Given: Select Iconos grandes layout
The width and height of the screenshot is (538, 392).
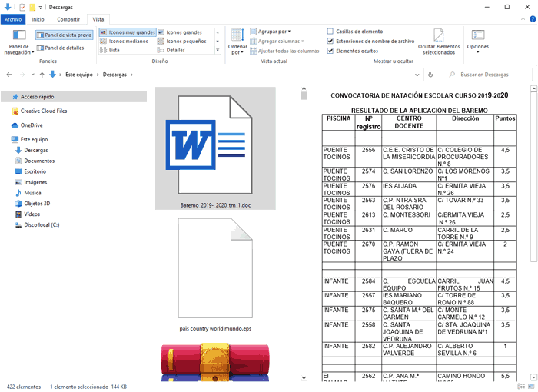Looking at the screenshot, I should click(181, 32).
